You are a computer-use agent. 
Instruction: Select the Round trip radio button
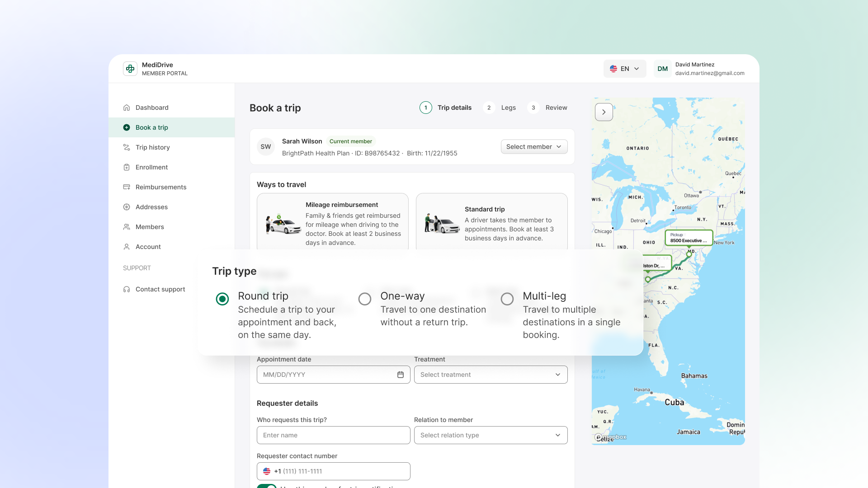(x=222, y=299)
